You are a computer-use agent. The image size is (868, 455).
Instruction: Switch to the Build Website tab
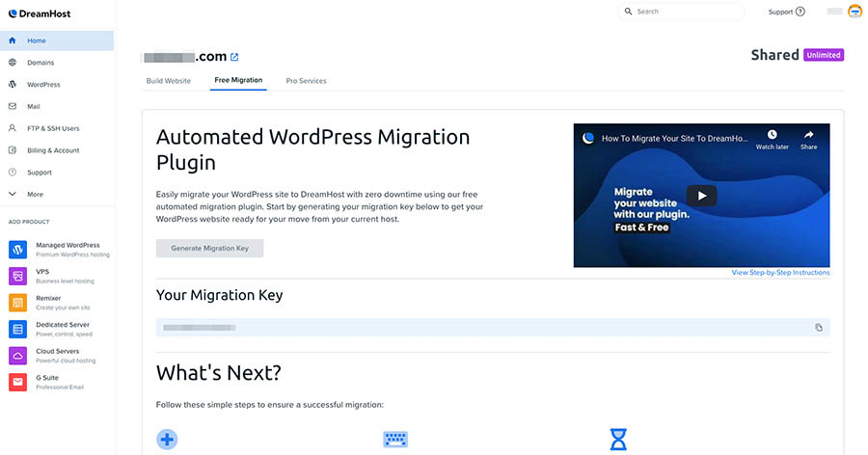tap(169, 81)
